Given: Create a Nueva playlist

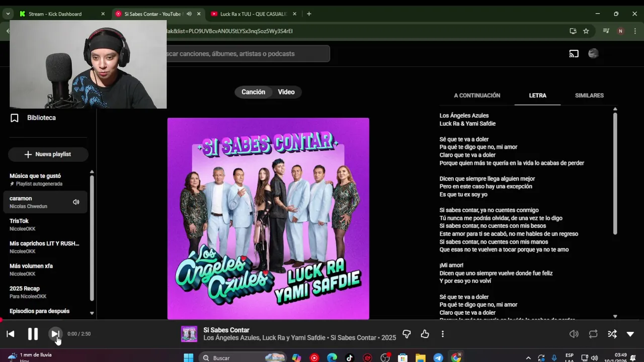Looking at the screenshot, I should click(x=48, y=154).
